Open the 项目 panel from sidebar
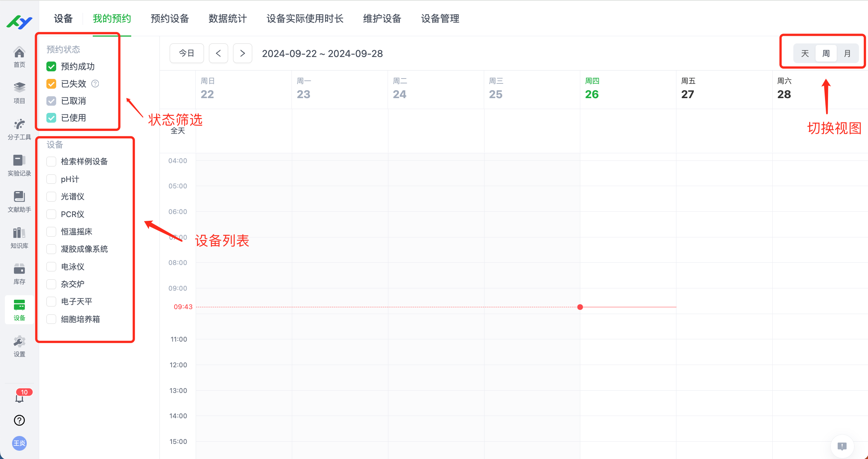The height and width of the screenshot is (459, 868). 19,92
